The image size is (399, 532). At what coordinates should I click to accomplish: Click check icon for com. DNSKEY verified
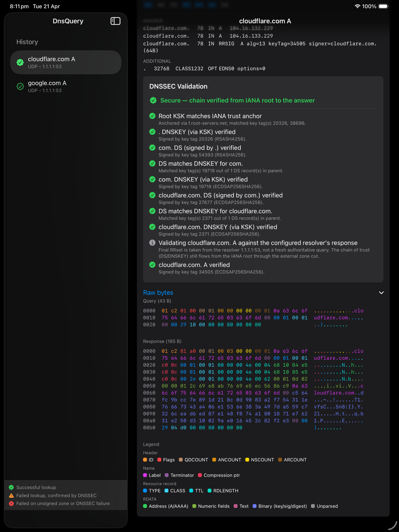[152, 179]
